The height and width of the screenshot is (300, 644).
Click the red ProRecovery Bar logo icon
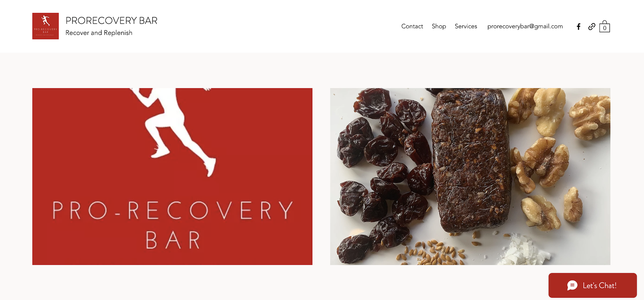click(x=45, y=26)
